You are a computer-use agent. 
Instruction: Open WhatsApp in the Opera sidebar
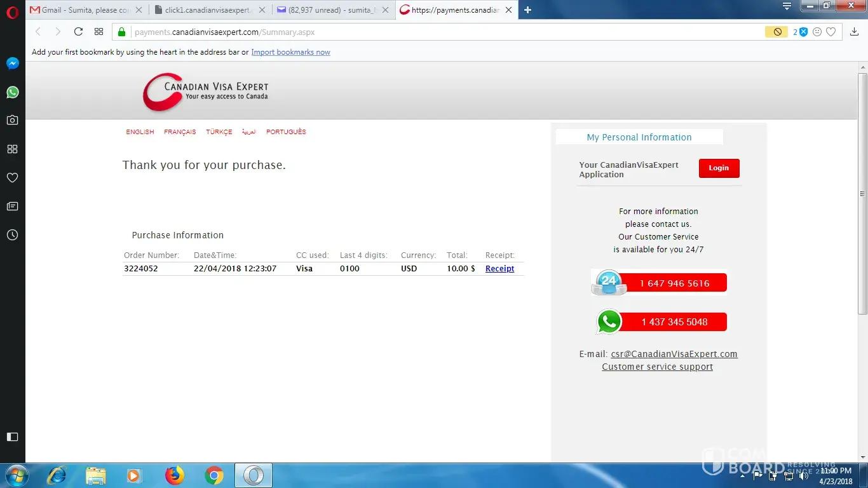tap(12, 92)
